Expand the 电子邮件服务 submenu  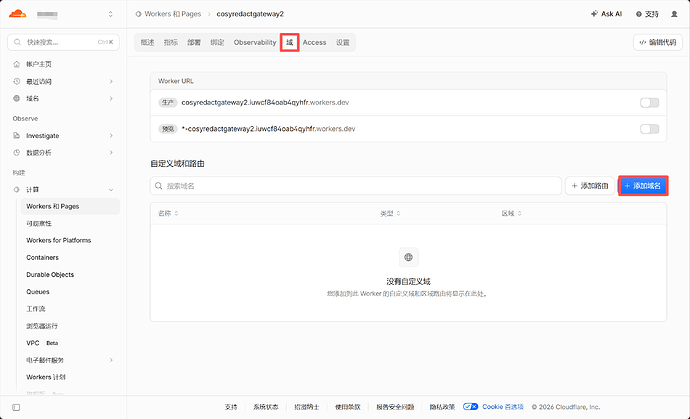[111, 360]
